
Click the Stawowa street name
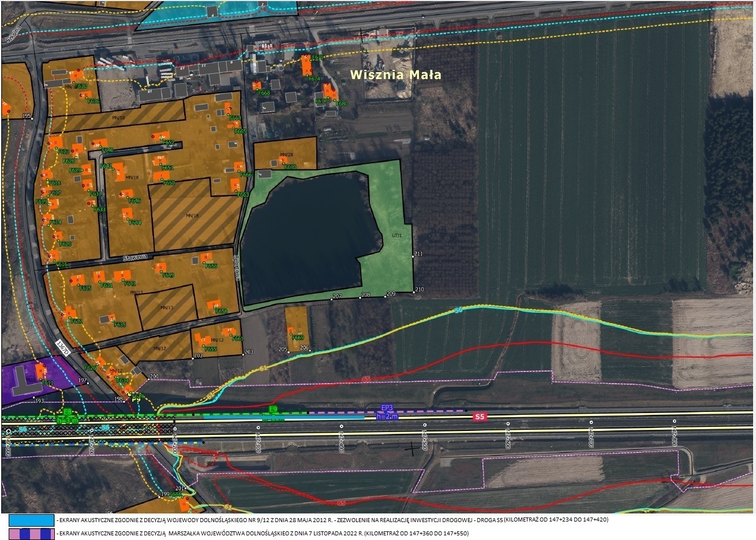click(x=134, y=258)
